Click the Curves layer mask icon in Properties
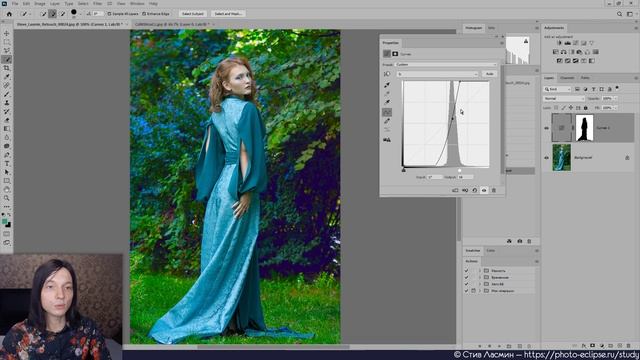The image size is (640, 360). 395,54
